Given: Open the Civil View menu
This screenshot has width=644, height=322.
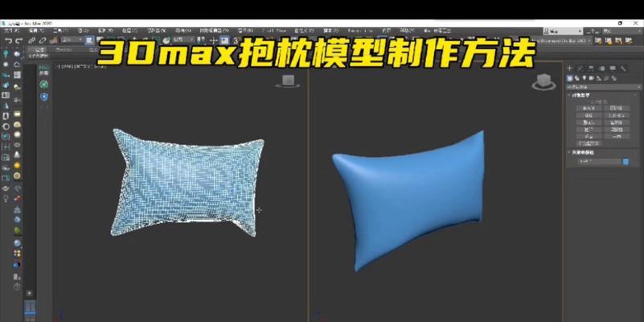Looking at the screenshot, I should pos(274,31).
